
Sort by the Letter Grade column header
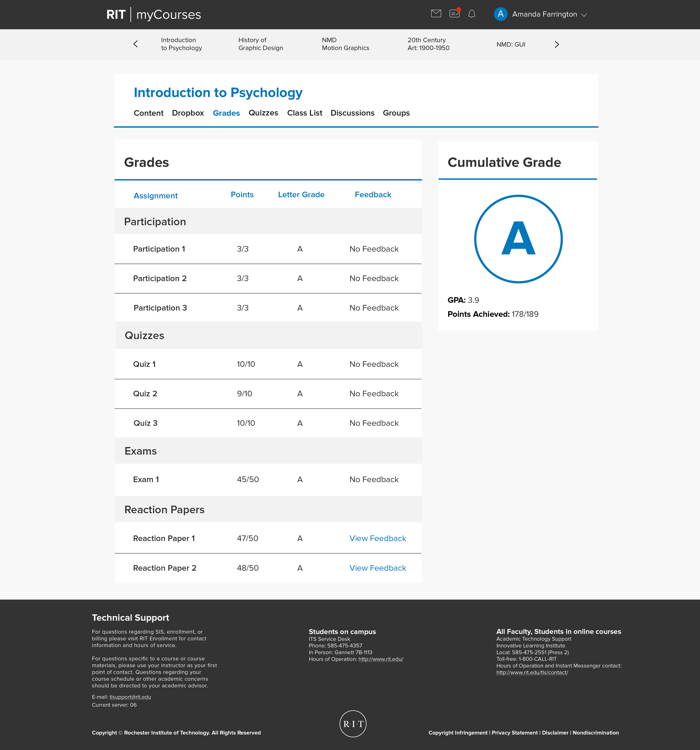(x=301, y=195)
